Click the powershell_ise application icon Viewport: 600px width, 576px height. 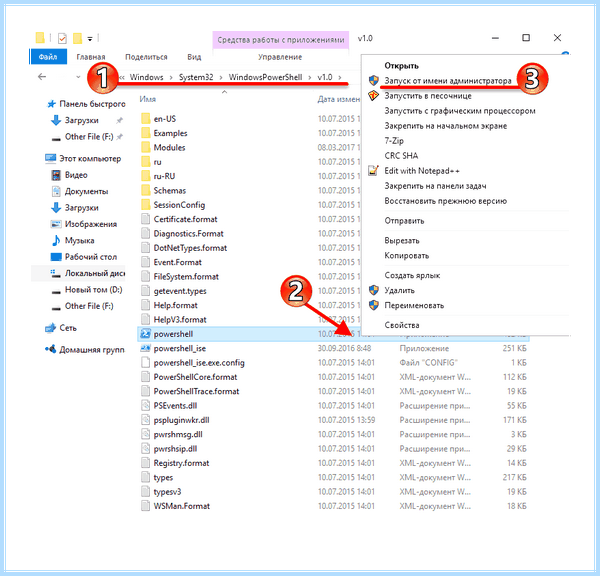point(145,348)
